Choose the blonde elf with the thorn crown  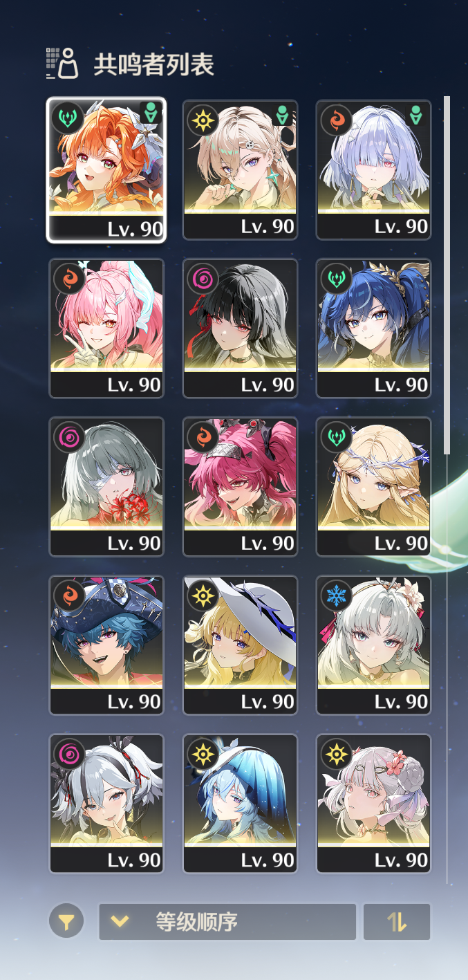tap(373, 487)
